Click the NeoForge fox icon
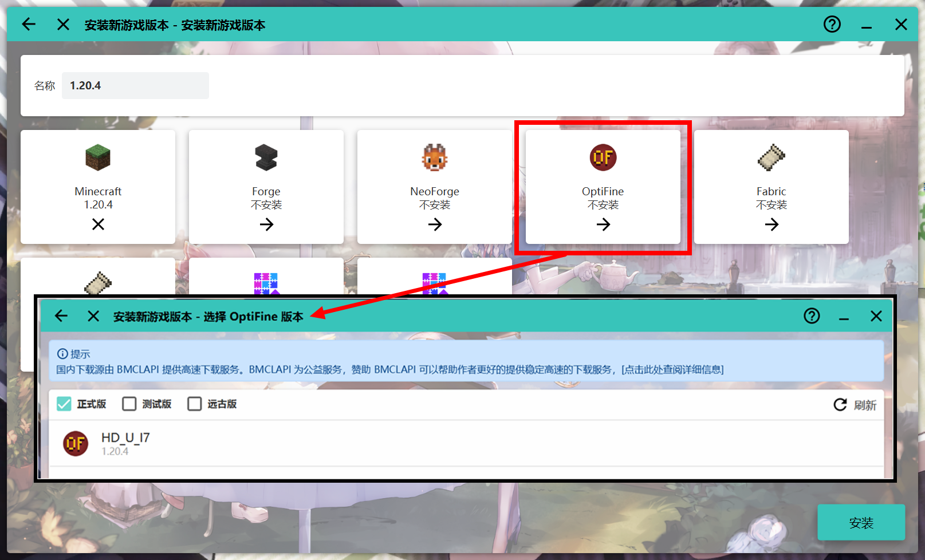925x560 pixels. pyautogui.click(x=435, y=157)
